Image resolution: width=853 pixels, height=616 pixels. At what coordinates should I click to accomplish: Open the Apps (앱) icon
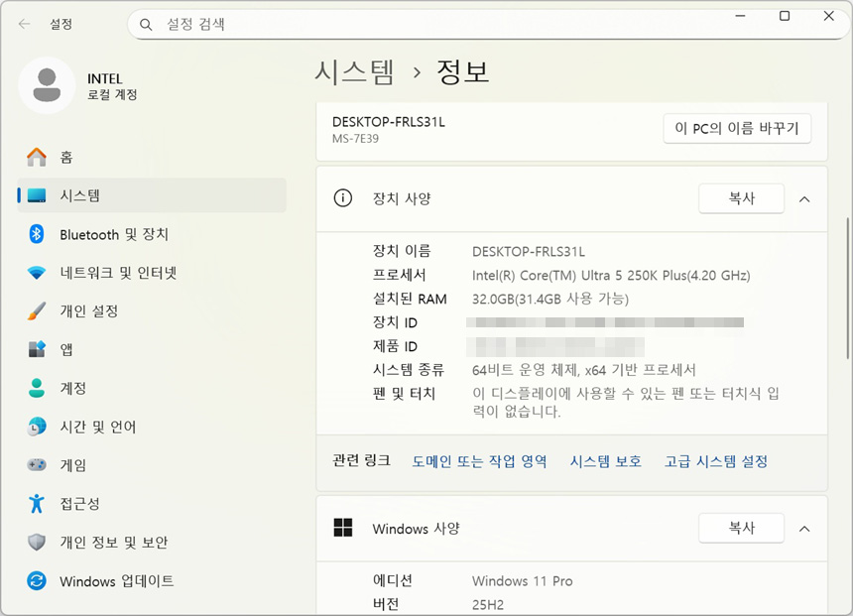point(37,349)
